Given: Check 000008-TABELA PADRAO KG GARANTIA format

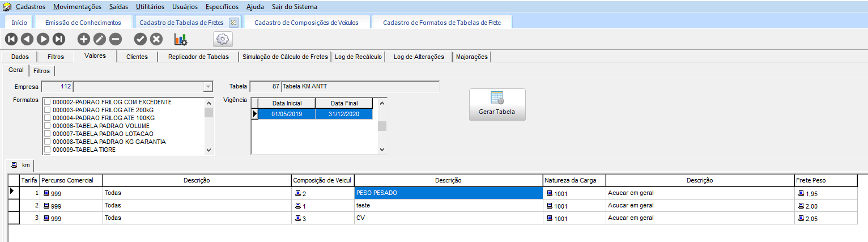Looking at the screenshot, I should coord(48,142).
